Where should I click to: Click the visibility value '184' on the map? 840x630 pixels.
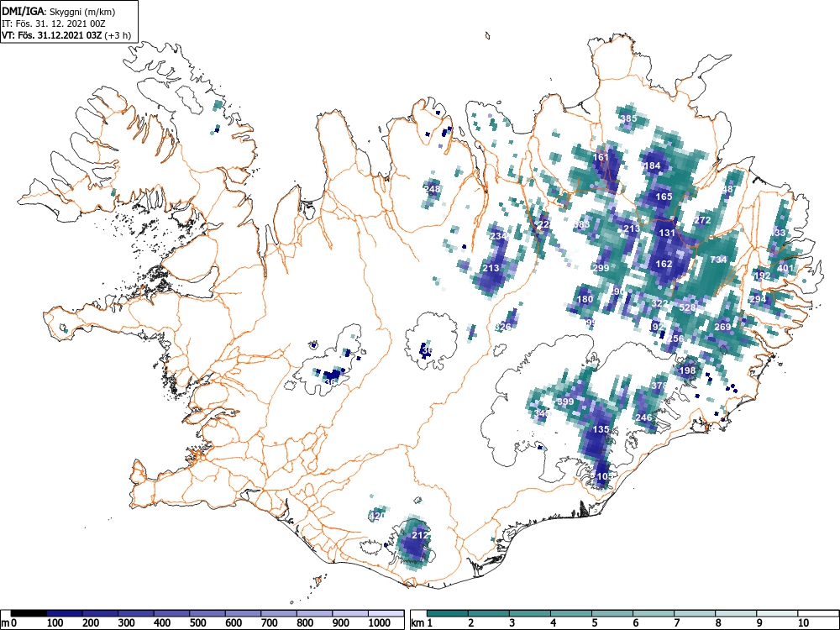click(x=652, y=165)
